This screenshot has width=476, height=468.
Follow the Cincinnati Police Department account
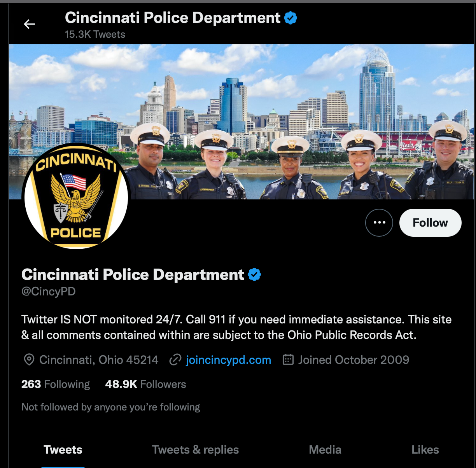point(430,223)
